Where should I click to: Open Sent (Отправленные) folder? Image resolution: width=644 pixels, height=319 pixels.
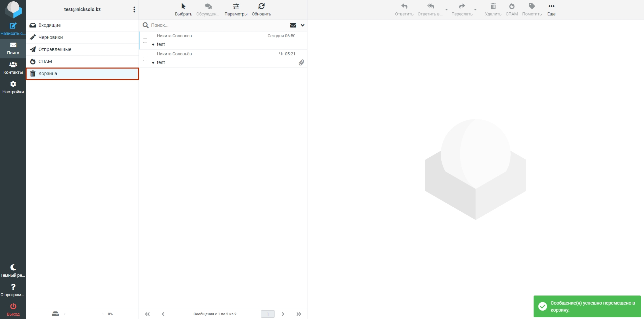(x=83, y=49)
